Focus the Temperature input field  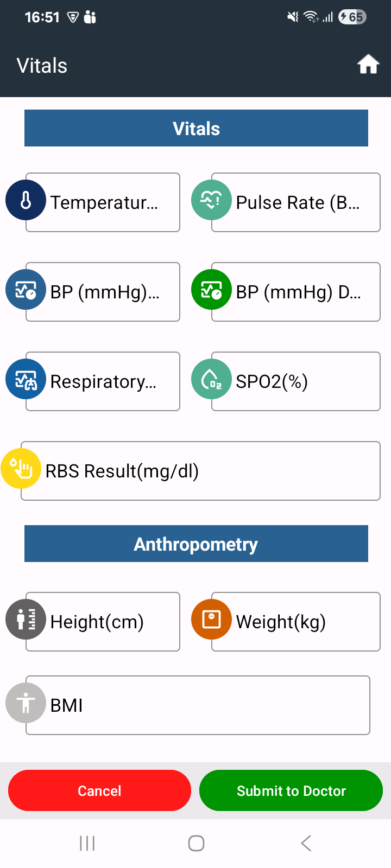(103, 202)
